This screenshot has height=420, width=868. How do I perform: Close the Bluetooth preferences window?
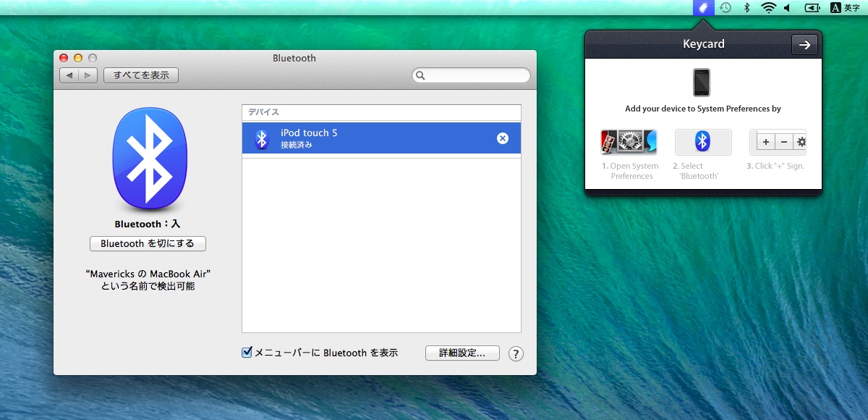pos(64,58)
